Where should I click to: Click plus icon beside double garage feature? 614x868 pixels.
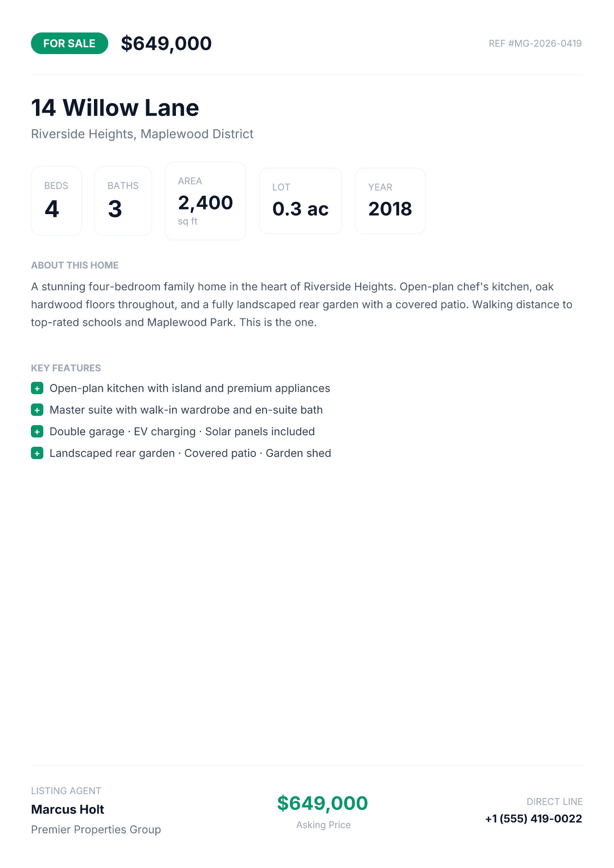click(x=37, y=432)
